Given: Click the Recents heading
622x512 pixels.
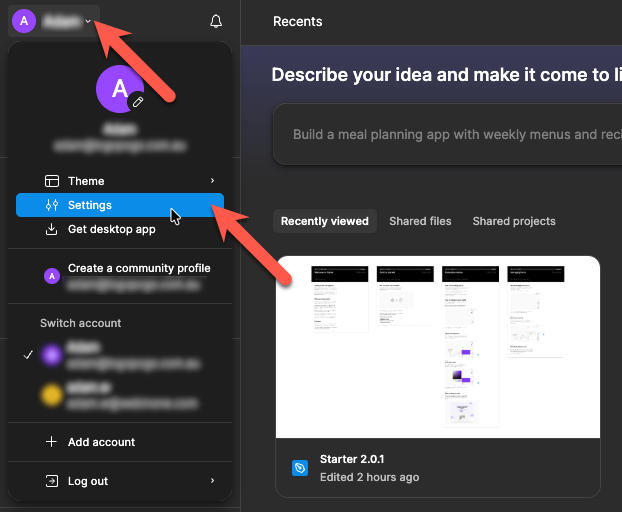Looking at the screenshot, I should (298, 21).
